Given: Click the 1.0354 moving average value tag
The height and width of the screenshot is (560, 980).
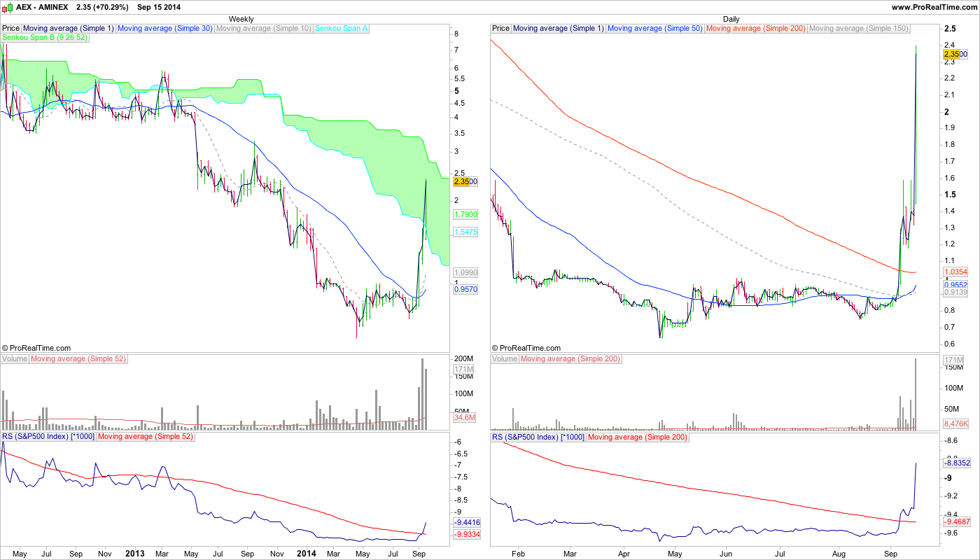Looking at the screenshot, I should pos(955,271).
